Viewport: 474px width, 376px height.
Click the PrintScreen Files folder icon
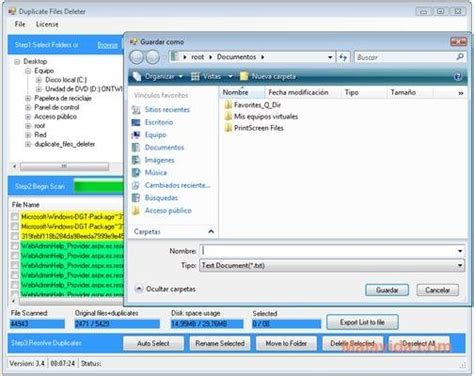click(x=228, y=128)
